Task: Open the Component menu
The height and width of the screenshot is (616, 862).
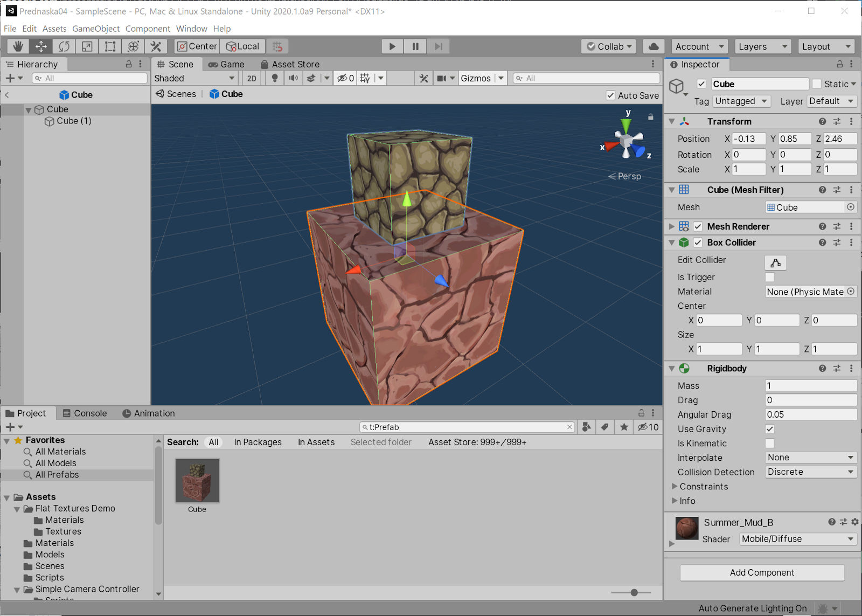Action: (x=148, y=29)
